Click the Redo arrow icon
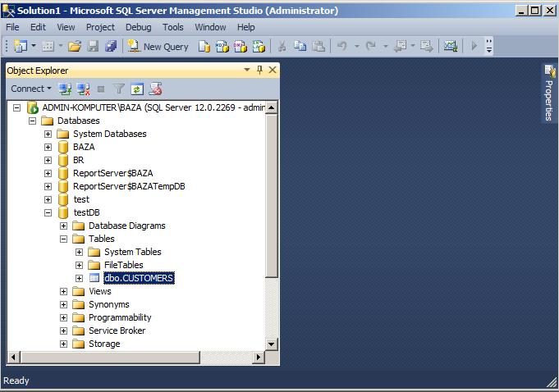559x392 pixels. coord(371,46)
